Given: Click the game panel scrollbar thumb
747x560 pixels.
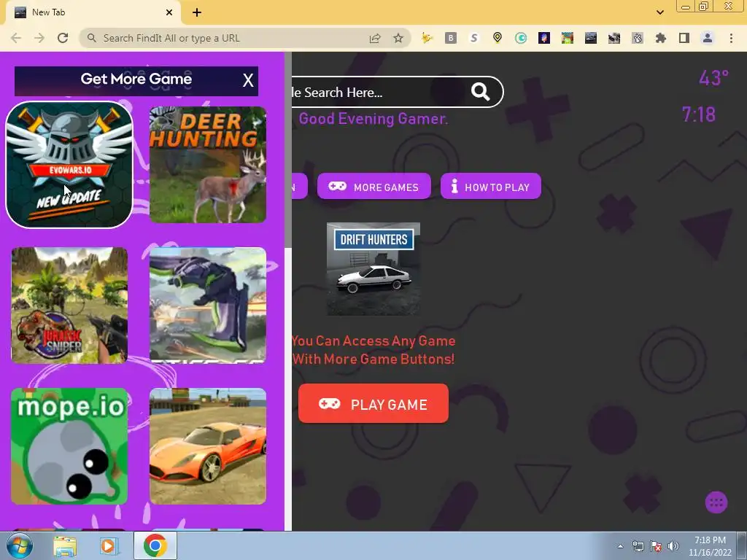Looking at the screenshot, I should (287, 150).
